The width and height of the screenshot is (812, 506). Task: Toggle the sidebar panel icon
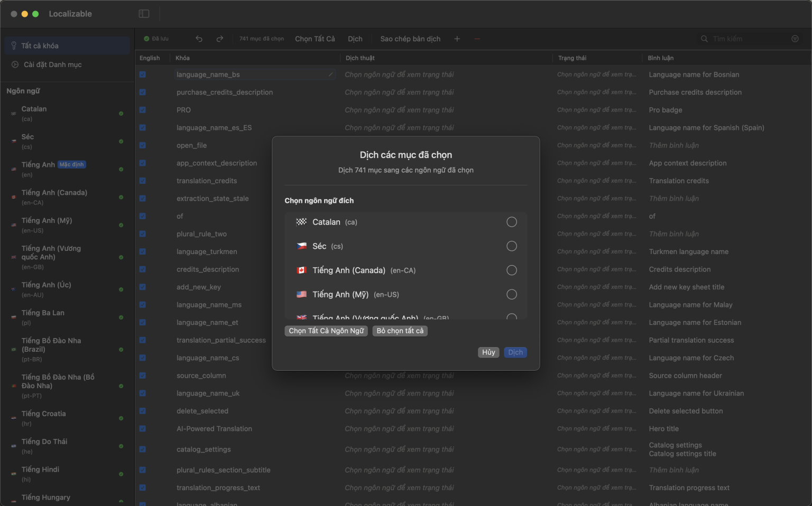click(144, 14)
